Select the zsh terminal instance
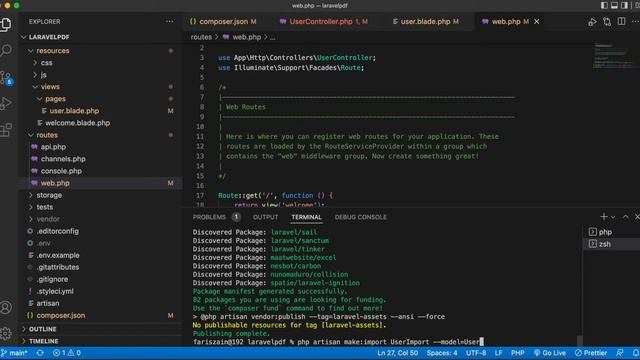This screenshot has height=360, width=640. 611,244
